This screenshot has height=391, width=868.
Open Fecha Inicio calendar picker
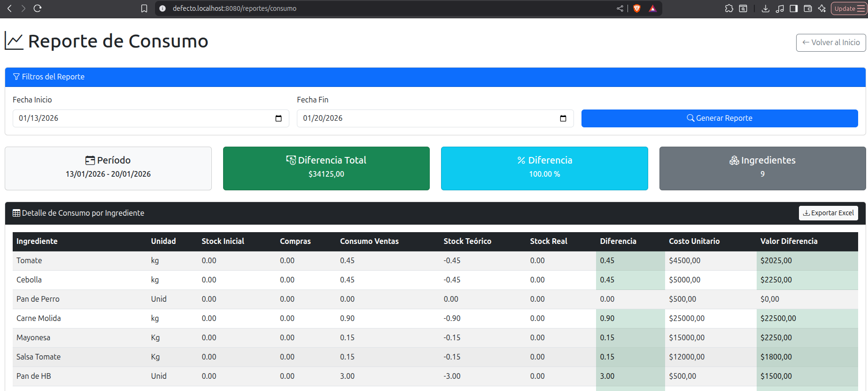[x=279, y=118]
